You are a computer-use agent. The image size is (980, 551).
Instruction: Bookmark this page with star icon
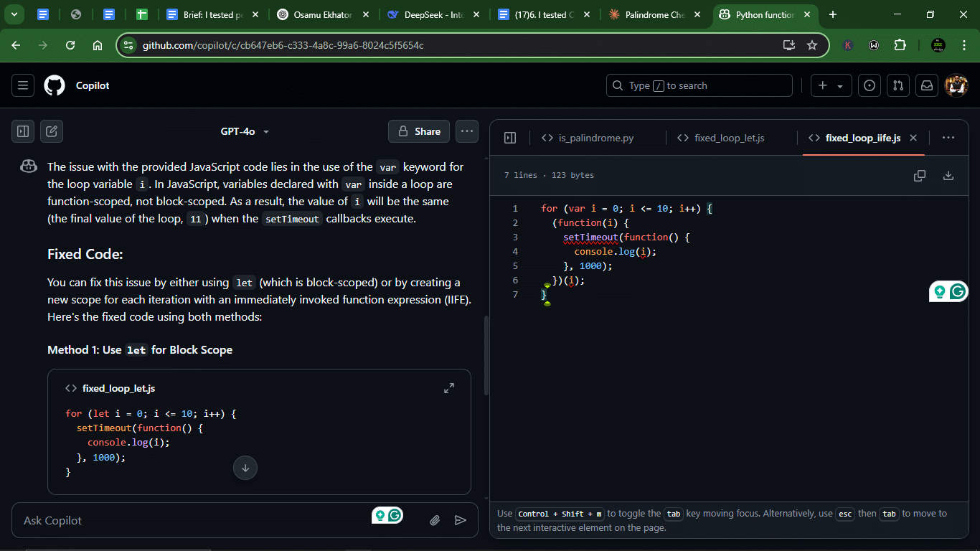(x=812, y=45)
